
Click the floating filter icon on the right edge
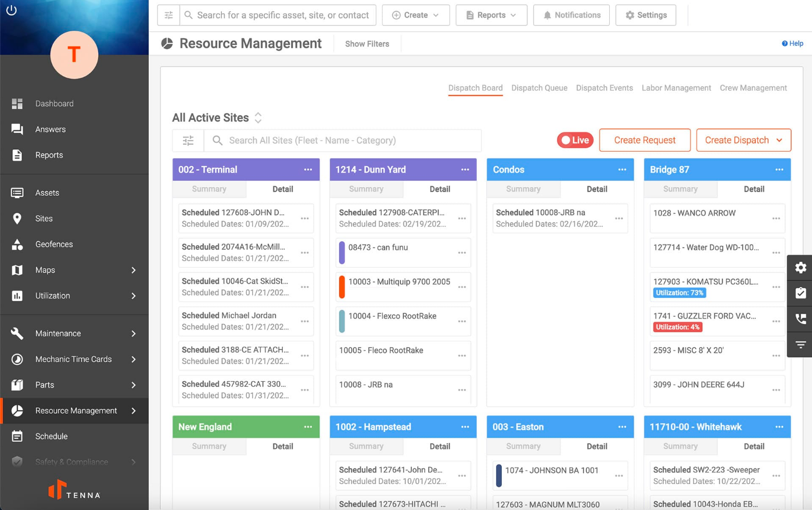[x=800, y=344]
